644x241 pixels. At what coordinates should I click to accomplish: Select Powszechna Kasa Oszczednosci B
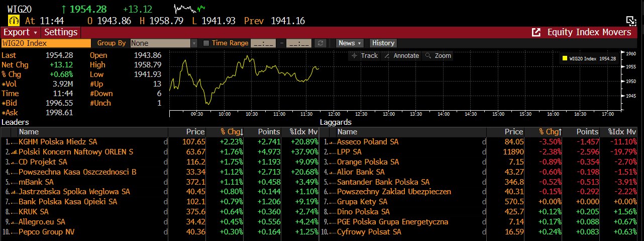[77, 172]
